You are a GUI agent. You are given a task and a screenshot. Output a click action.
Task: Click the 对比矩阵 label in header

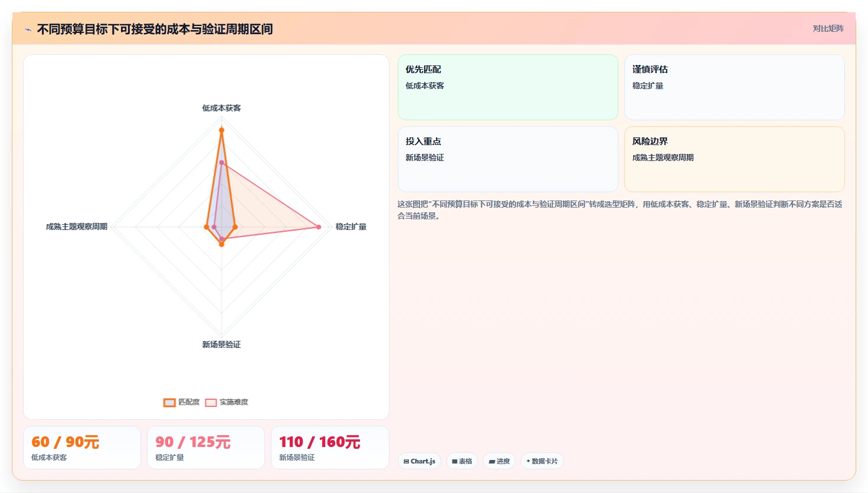828,28
